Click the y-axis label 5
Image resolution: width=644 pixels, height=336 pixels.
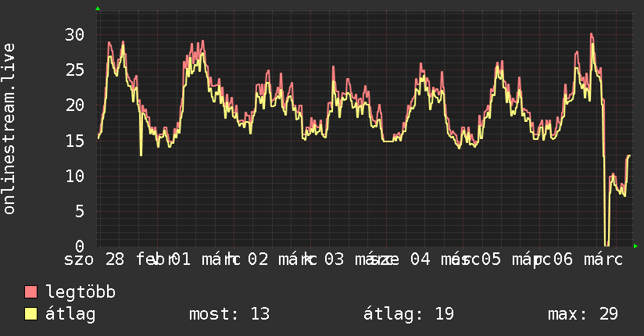80,211
